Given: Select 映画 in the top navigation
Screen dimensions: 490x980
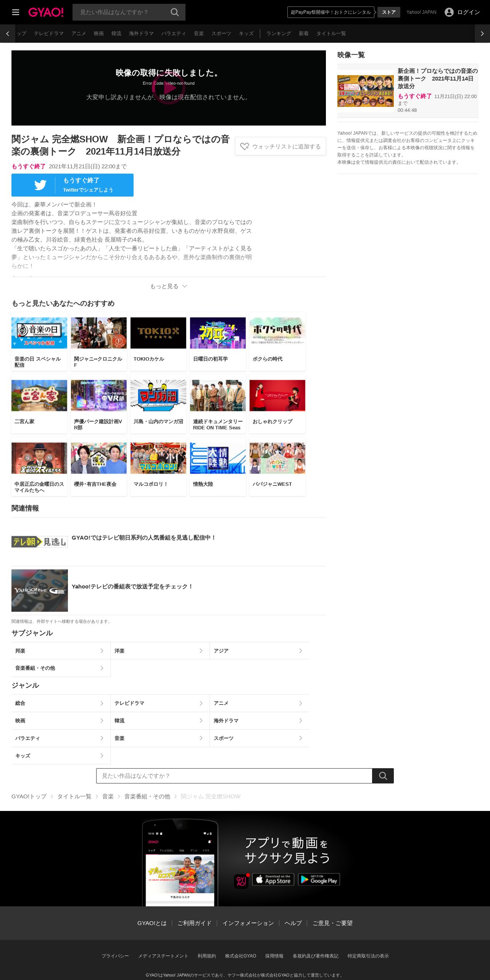Looking at the screenshot, I should pyautogui.click(x=99, y=34).
